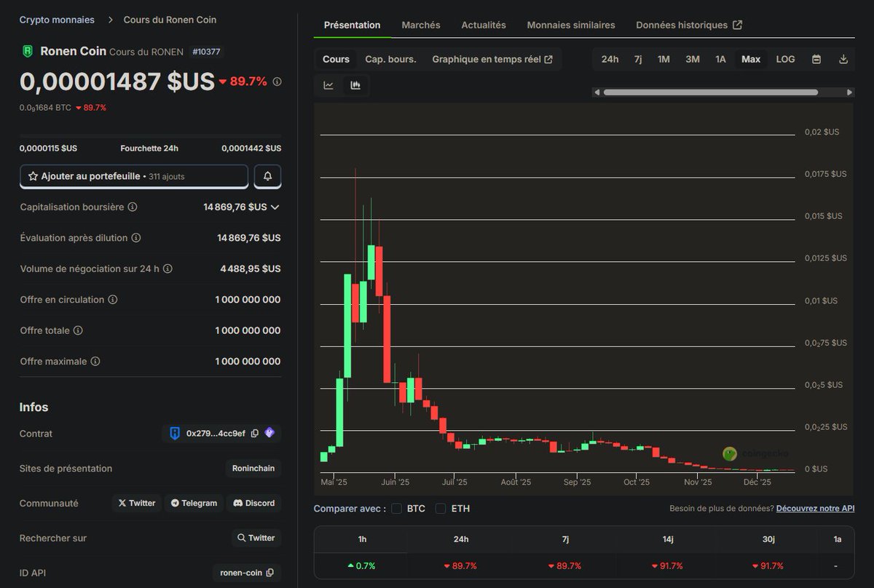Screen dimensions: 874x588
Task: Switch to candlestick chart view icon
Action: 355,85
